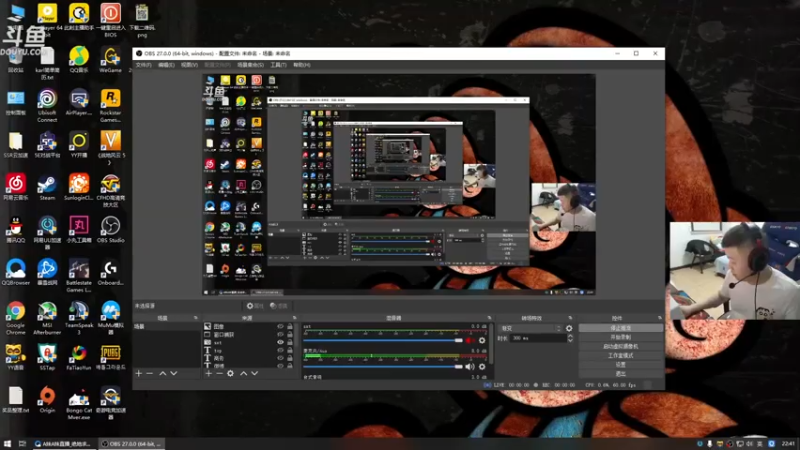This screenshot has width=800, height=450.
Task: Open the Edit menu in OBS
Action: (x=166, y=65)
